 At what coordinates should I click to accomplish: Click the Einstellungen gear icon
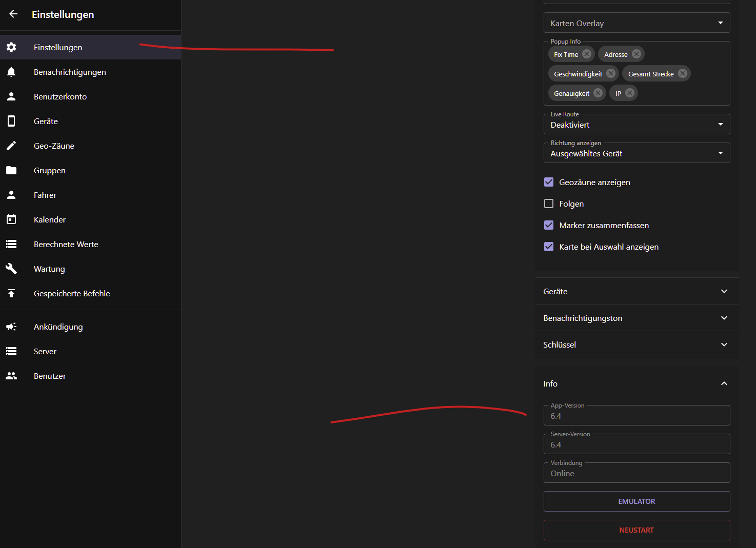11,47
